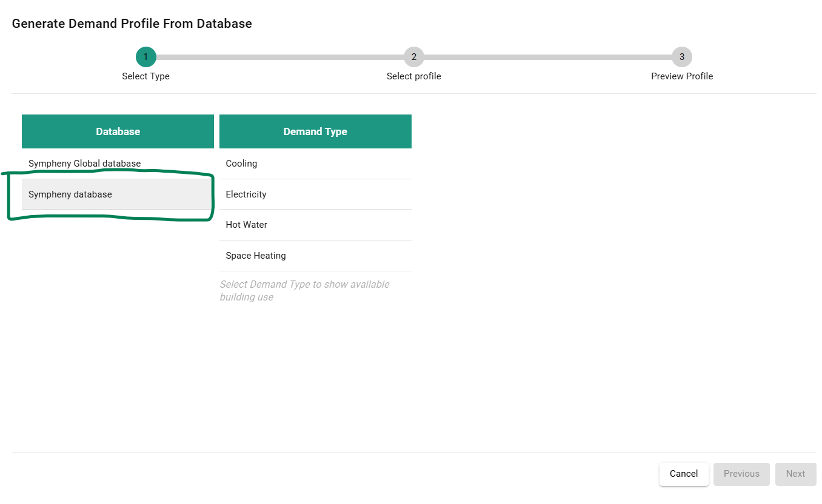Click the Demand Type column header
The image size is (822, 504).
[x=315, y=131]
